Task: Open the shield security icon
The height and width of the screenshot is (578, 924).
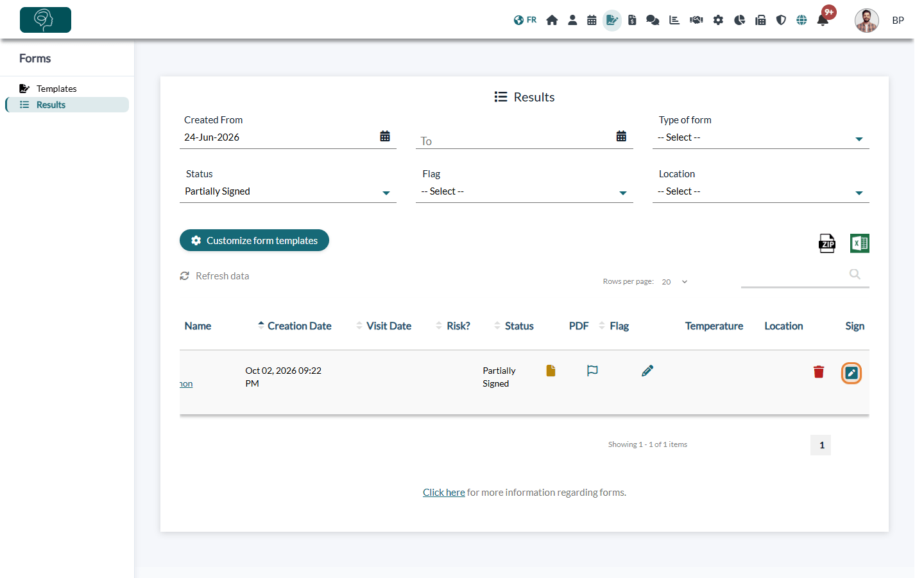Action: tap(781, 20)
